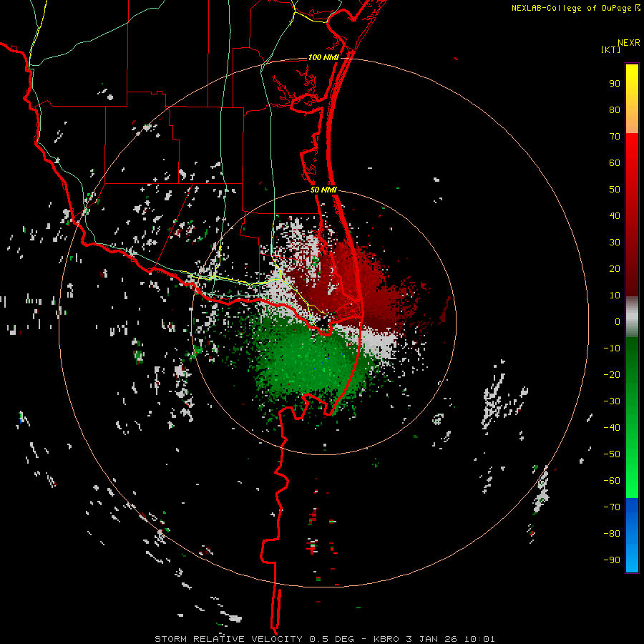Click the 50 value on velocity scale
Screen dimensions: 644x644
click(615, 190)
